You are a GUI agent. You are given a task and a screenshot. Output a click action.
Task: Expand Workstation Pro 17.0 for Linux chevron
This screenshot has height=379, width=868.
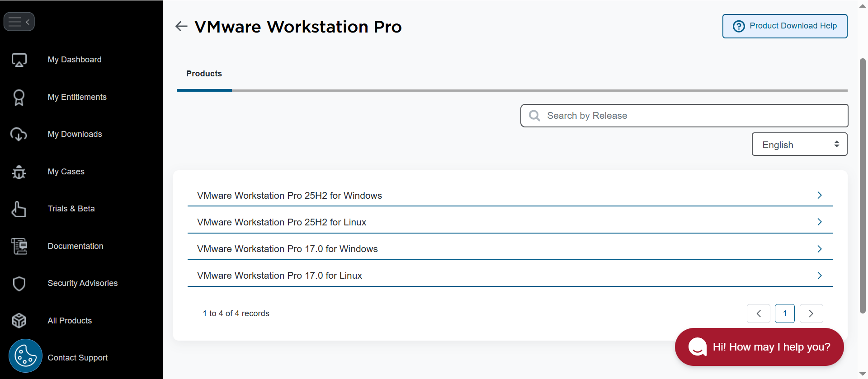[819, 276]
